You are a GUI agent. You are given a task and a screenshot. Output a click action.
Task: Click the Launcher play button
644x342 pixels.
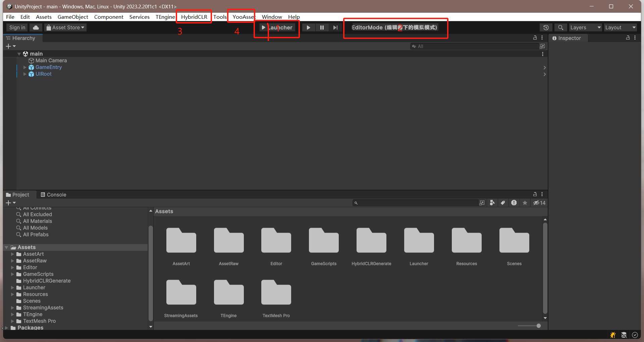pos(277,27)
